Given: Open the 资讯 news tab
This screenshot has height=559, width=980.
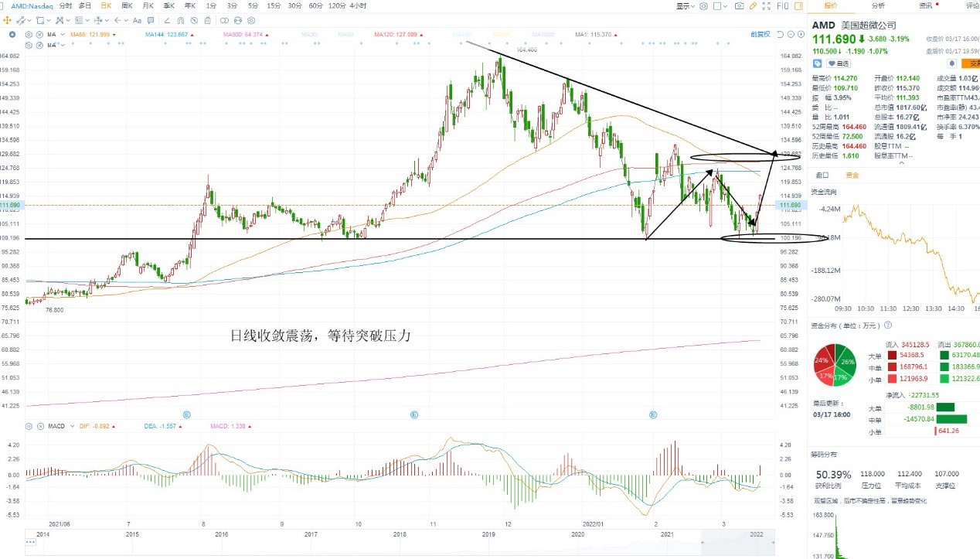Looking at the screenshot, I should [925, 5].
